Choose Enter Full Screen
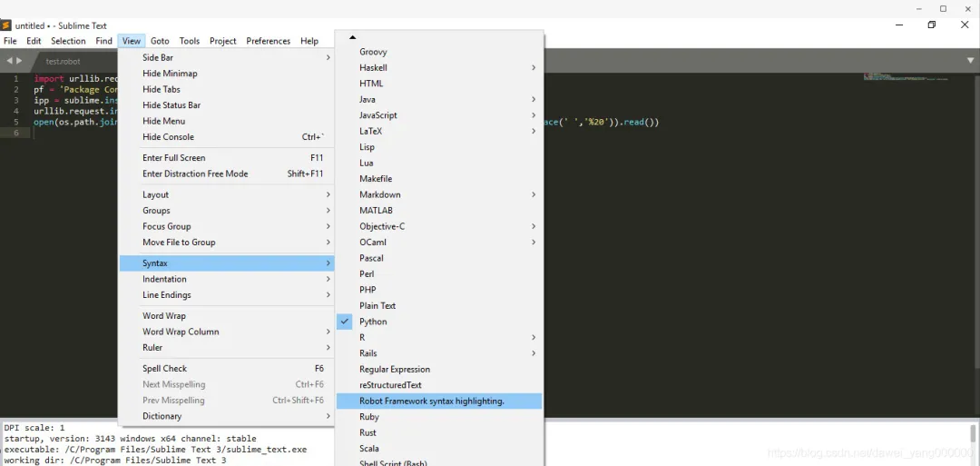 click(227, 158)
